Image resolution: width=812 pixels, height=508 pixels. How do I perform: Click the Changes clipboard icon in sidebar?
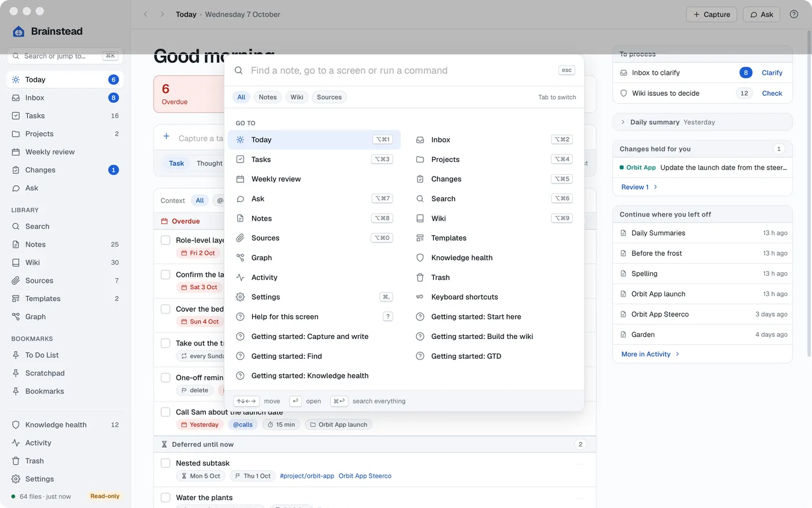tap(16, 170)
